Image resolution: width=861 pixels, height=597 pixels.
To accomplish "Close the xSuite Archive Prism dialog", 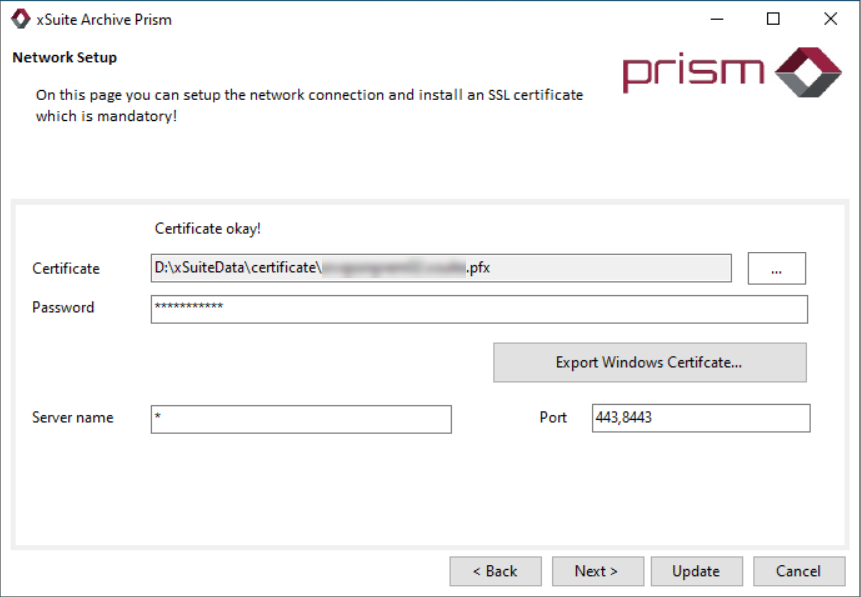I will [x=830, y=19].
